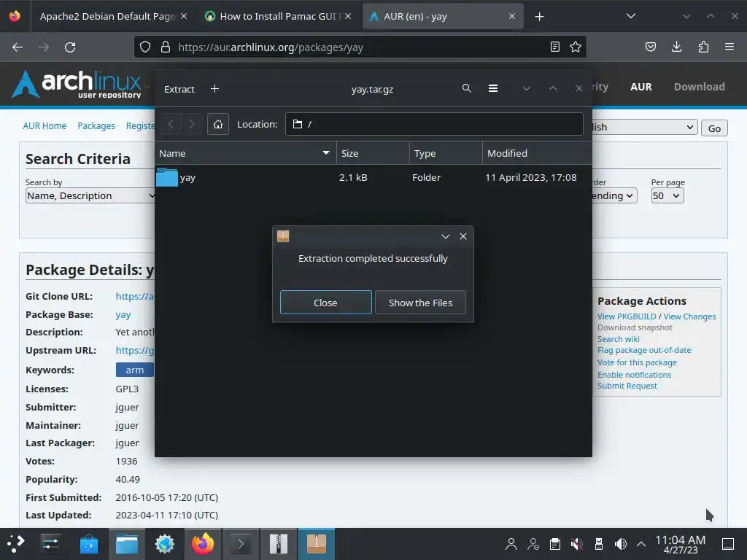Click the site security padlock icon
The width and height of the screenshot is (747, 560).
(x=166, y=47)
